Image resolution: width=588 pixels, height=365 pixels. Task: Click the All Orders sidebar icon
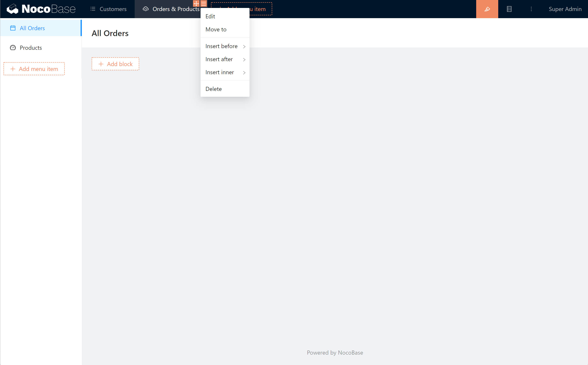click(x=13, y=28)
